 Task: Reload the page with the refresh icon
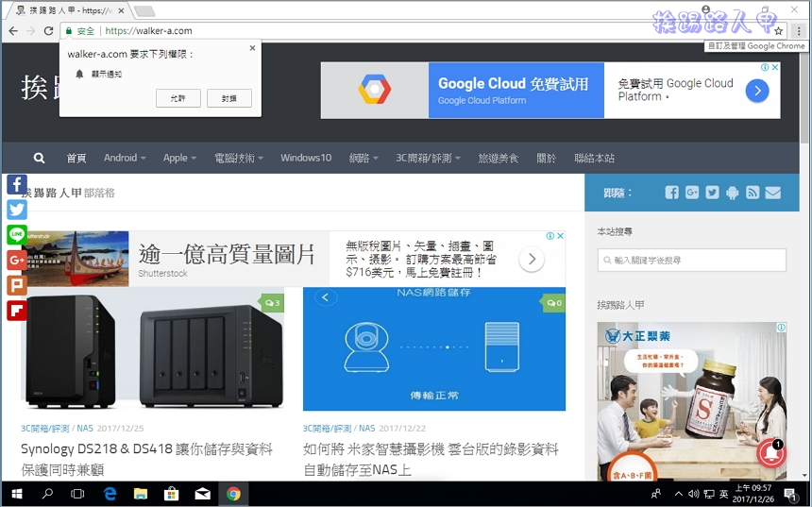point(49,30)
